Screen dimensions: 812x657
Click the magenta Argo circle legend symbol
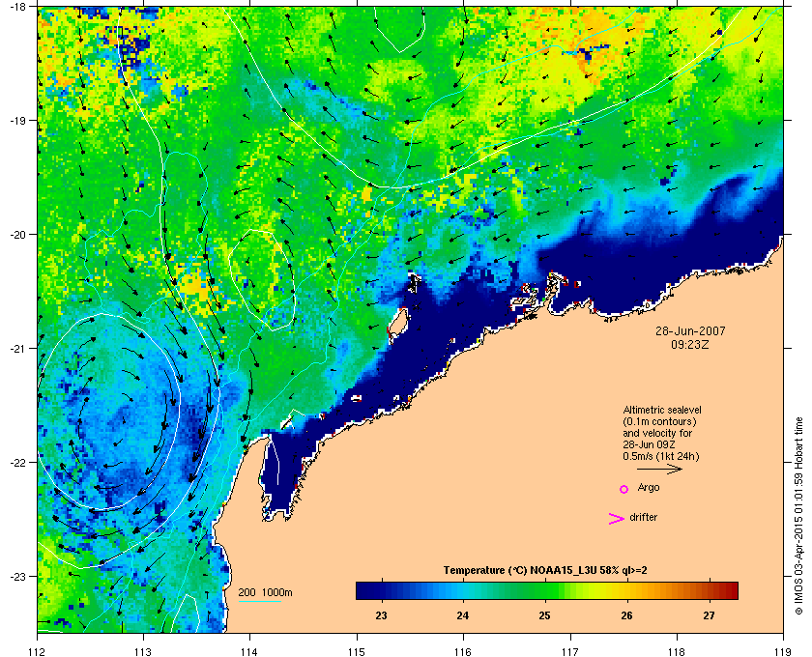tap(624, 489)
